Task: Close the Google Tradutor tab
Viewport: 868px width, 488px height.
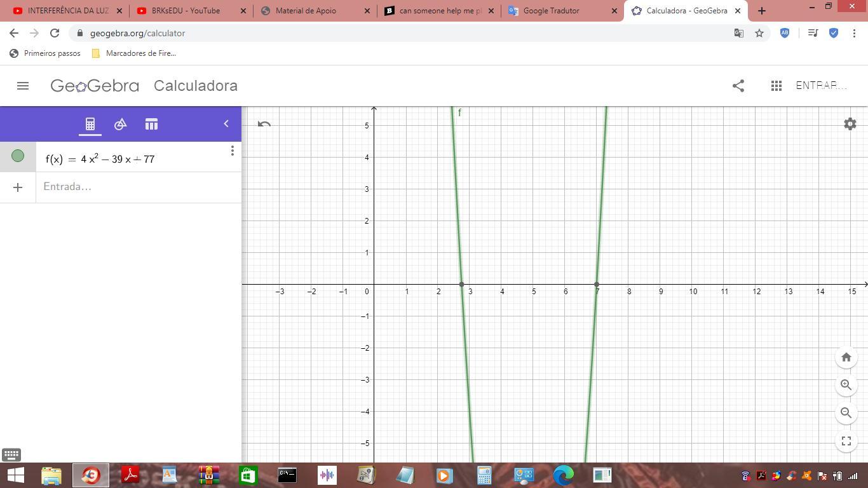Action: [614, 11]
